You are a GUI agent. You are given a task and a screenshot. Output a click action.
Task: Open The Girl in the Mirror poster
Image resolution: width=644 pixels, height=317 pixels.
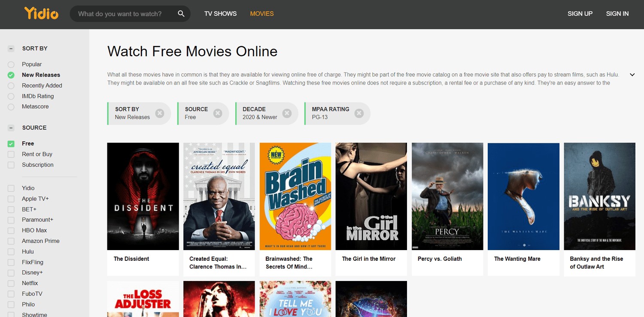[x=371, y=196]
